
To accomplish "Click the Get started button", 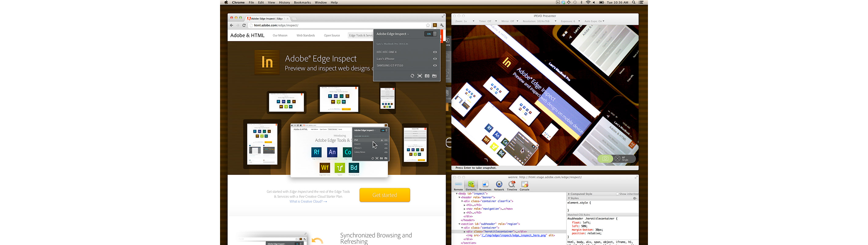I will [384, 195].
